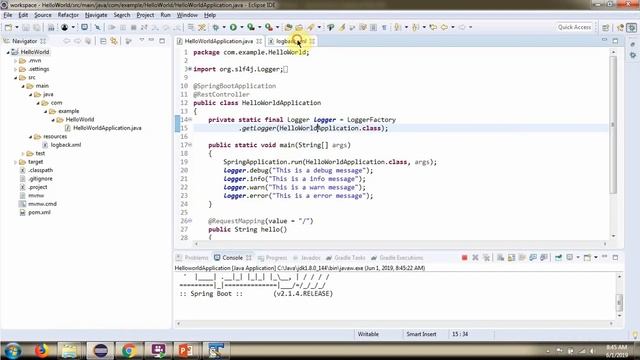Expand the target folder in Navigator
640x360 pixels.
pos(16,162)
